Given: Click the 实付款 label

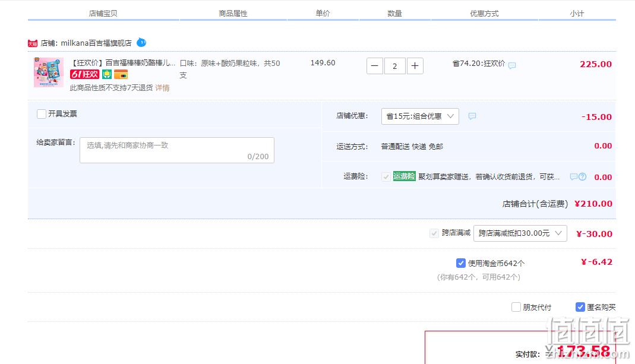Looking at the screenshot, I should coord(527,354).
